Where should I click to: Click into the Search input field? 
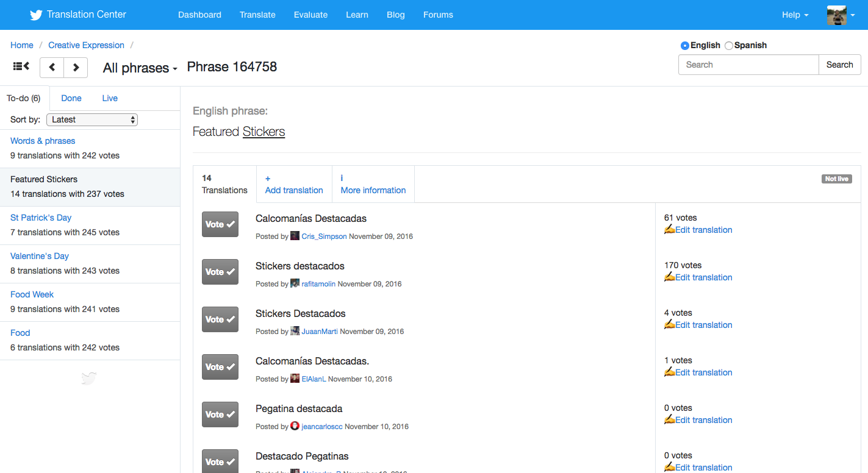click(x=748, y=65)
